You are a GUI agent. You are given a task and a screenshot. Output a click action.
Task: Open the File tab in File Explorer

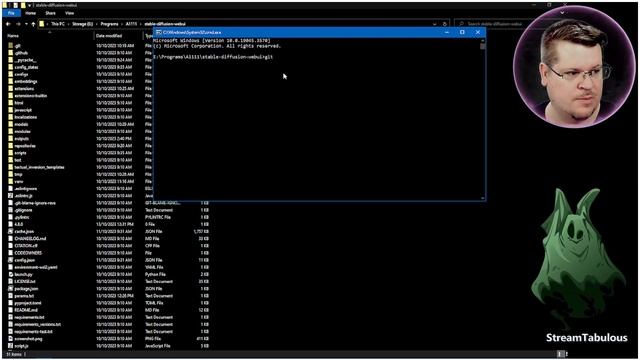[x=11, y=13]
